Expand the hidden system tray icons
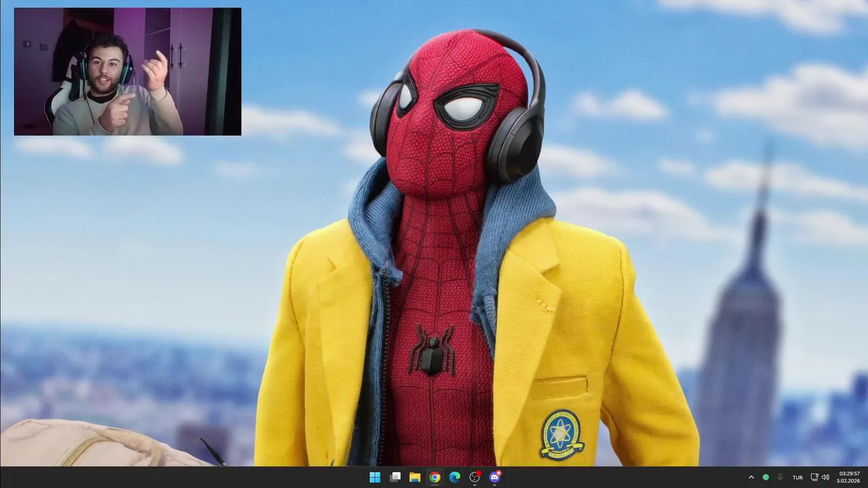The width and height of the screenshot is (868, 488). (x=751, y=477)
